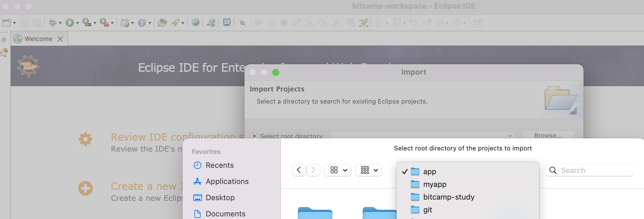Expand the root directory combo box arrow
The image size is (644, 219).
[510, 136]
